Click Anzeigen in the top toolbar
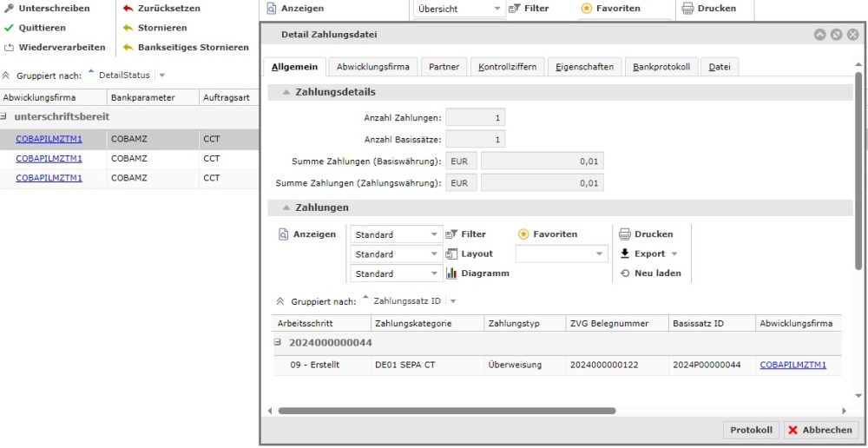This screenshot has height=448, width=868. click(295, 9)
